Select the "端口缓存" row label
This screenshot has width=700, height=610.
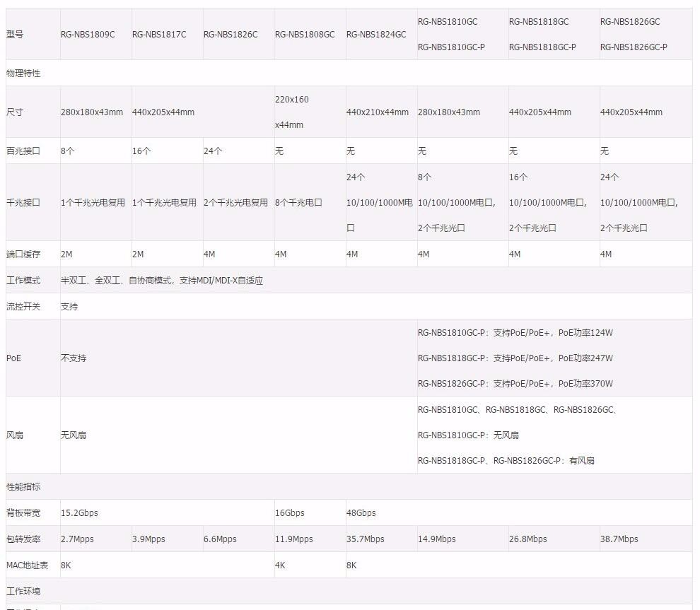23,254
